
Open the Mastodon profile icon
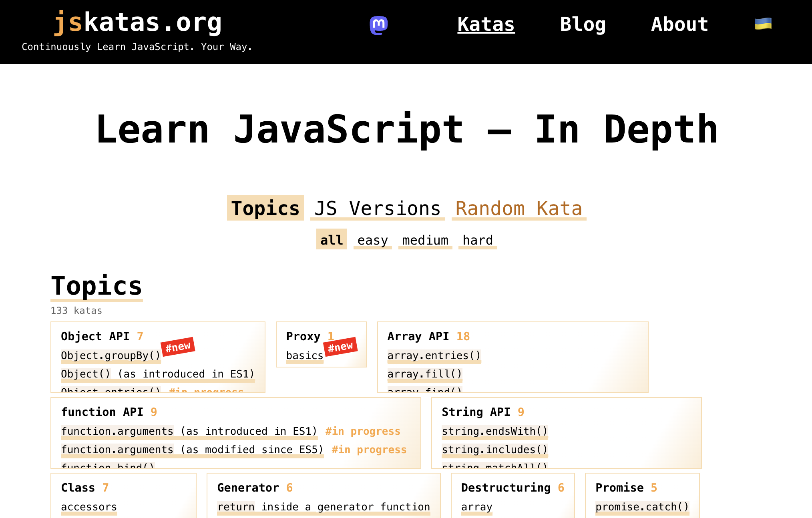click(x=378, y=25)
